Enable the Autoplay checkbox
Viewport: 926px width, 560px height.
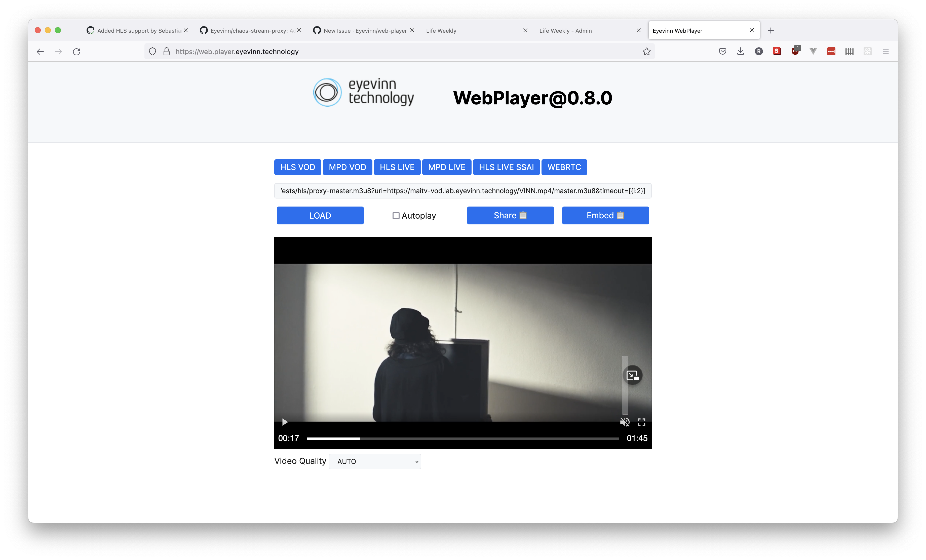[x=396, y=216]
